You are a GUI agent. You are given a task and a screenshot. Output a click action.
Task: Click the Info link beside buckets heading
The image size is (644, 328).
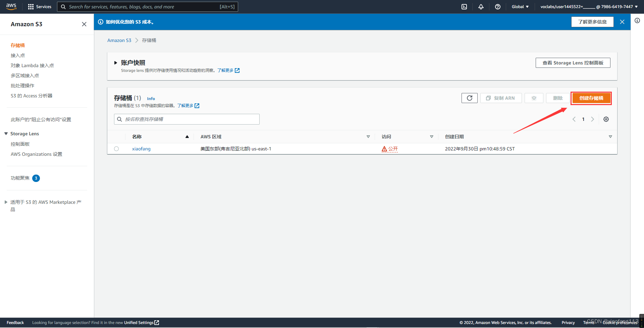click(151, 99)
